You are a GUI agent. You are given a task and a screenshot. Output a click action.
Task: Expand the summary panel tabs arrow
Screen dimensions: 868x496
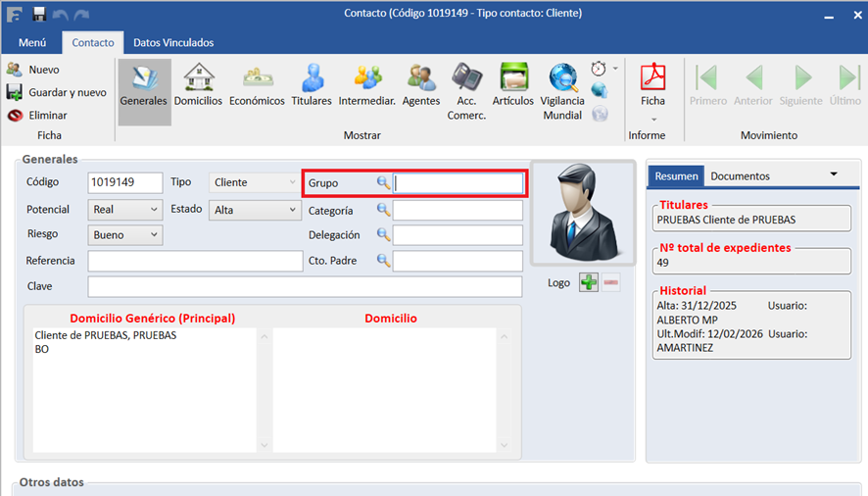pos(834,174)
